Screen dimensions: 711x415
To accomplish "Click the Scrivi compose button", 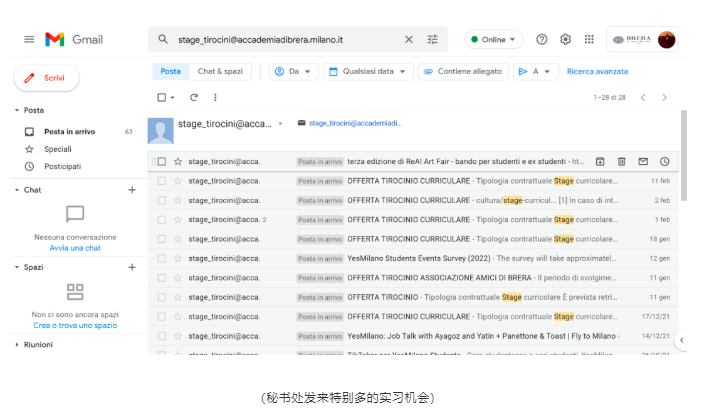I will tap(47, 78).
